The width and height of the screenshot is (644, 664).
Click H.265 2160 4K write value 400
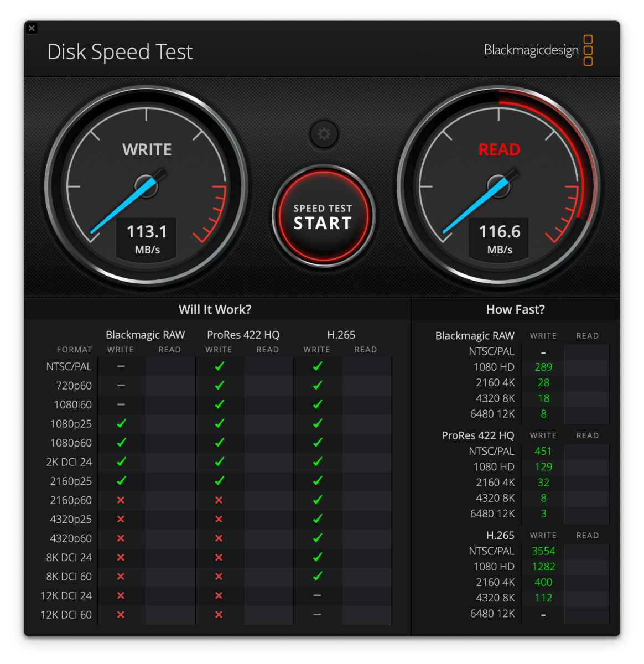tap(543, 582)
